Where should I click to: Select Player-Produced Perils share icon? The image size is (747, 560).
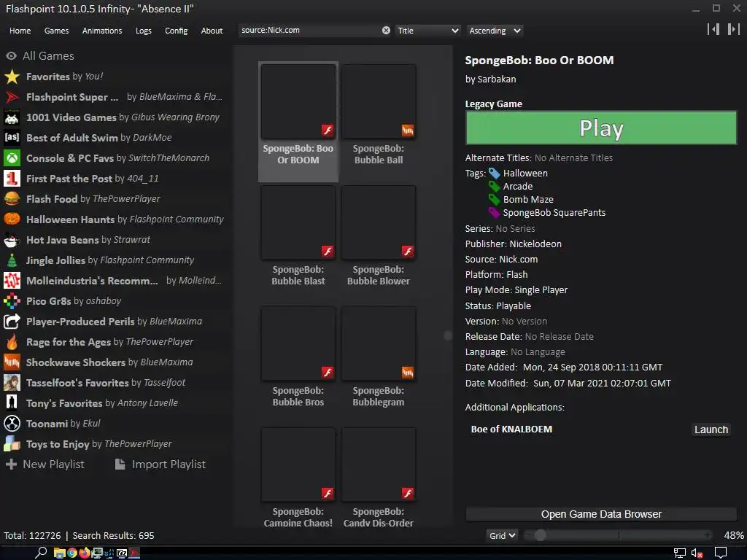coord(12,322)
